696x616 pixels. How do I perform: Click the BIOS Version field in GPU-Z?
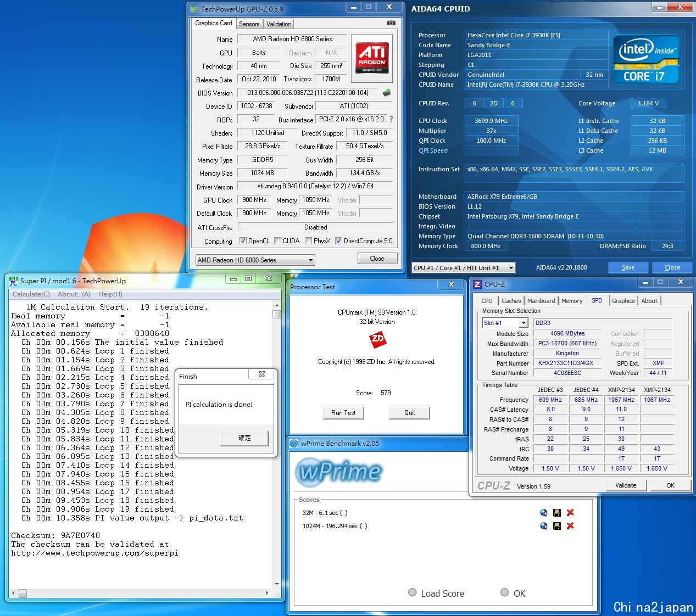308,93
